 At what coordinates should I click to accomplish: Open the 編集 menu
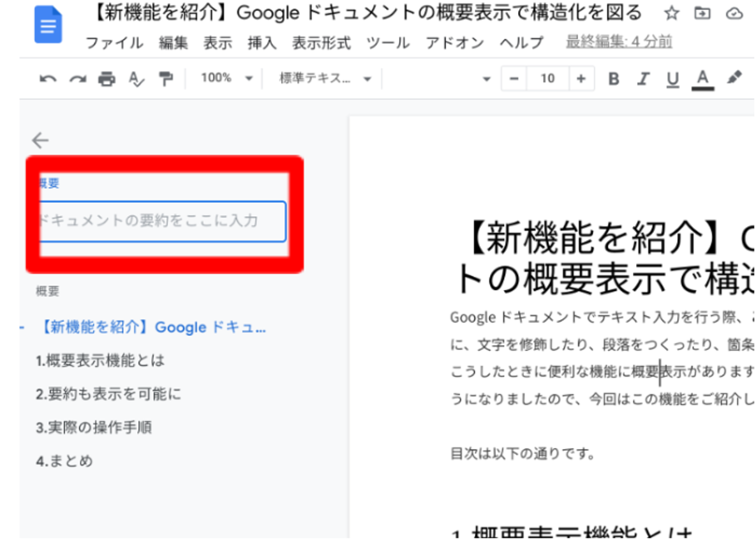pos(173,43)
